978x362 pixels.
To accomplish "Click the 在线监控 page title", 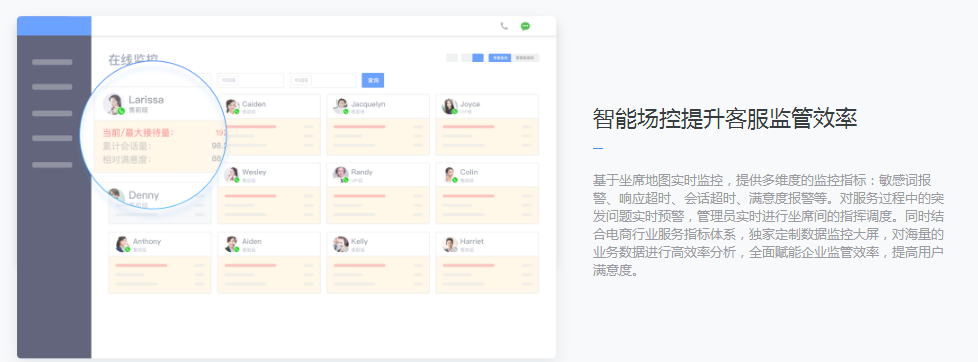I will [x=133, y=60].
